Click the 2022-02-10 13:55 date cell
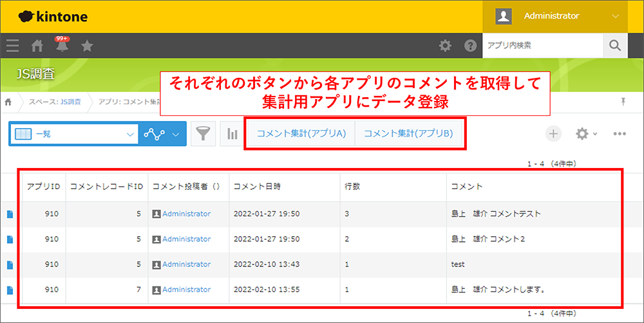The height and width of the screenshot is (323, 644). click(x=285, y=290)
